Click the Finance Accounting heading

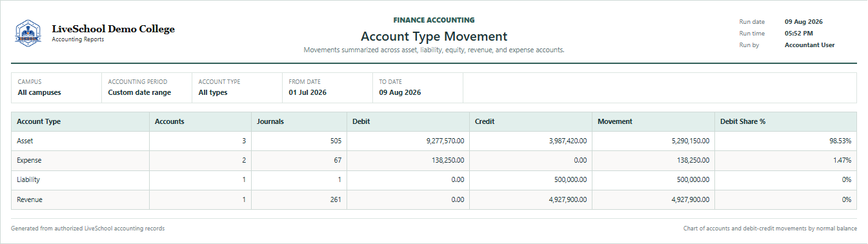pyautogui.click(x=434, y=20)
